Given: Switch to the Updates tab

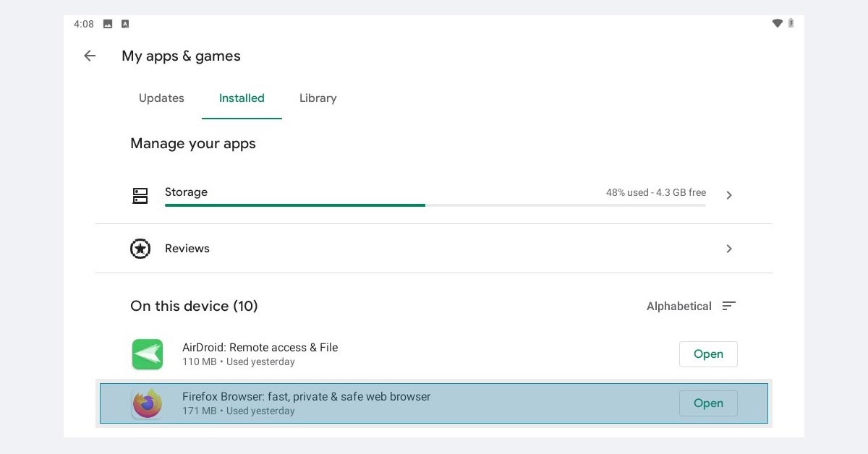Looking at the screenshot, I should [161, 98].
